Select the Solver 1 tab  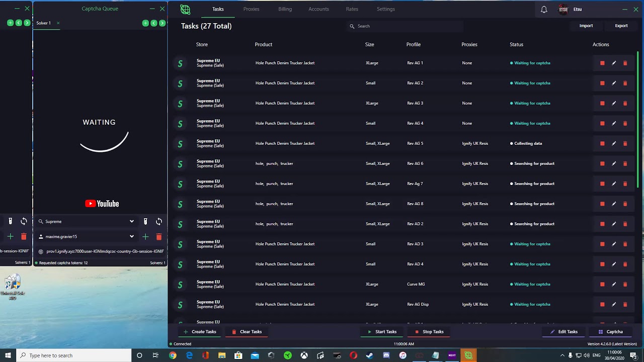coord(43,23)
